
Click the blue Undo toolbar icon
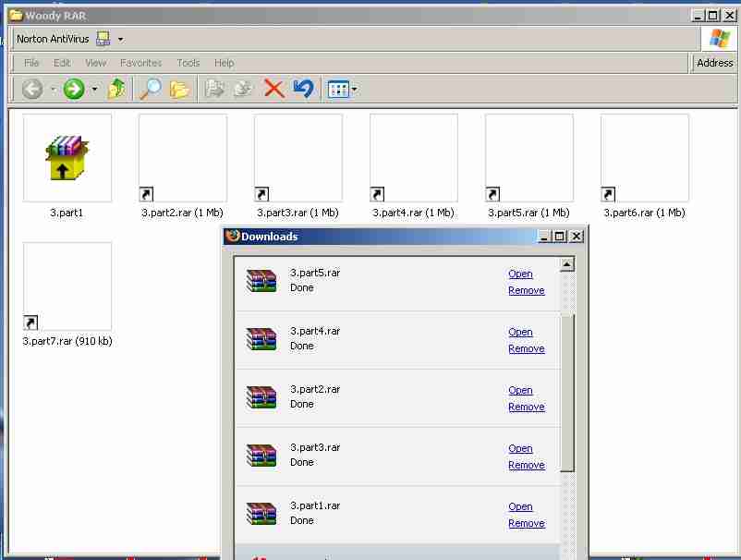303,89
